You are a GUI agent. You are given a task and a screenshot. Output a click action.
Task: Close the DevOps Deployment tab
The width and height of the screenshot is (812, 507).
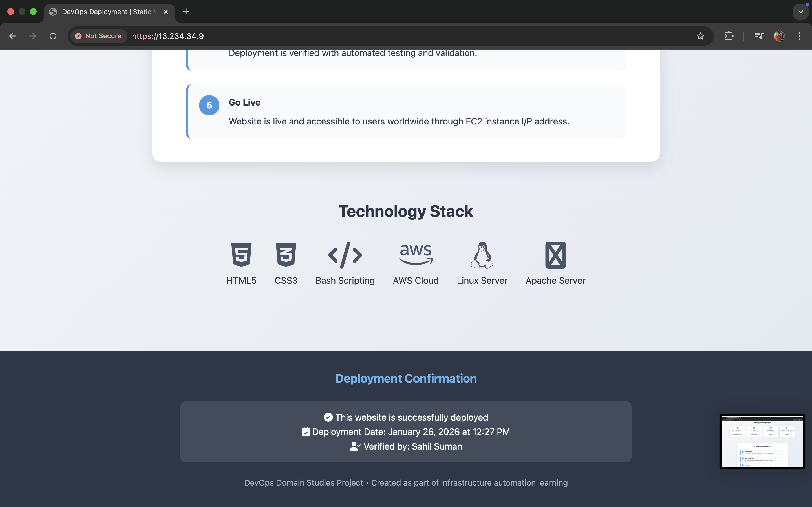click(x=166, y=12)
